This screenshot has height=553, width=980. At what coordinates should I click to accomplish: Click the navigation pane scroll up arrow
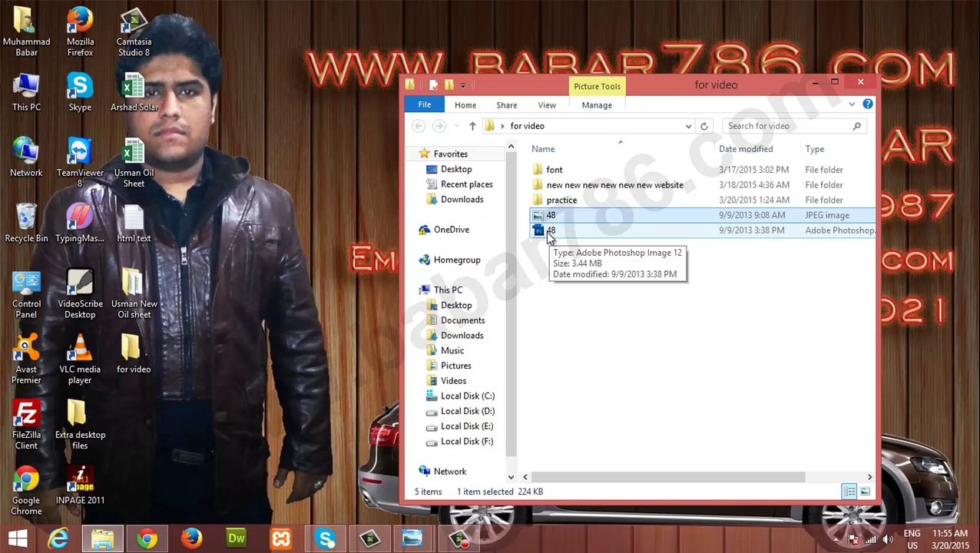click(x=511, y=147)
